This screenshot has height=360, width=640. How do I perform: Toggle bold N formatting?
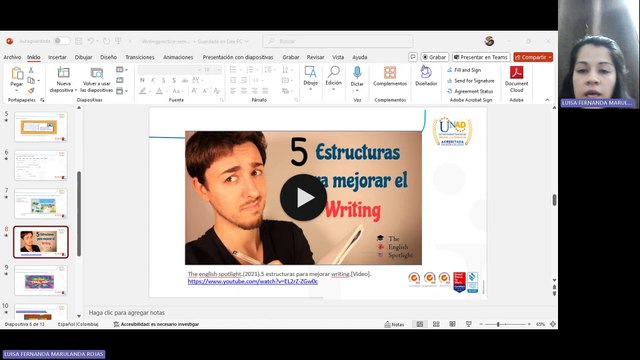[142, 80]
